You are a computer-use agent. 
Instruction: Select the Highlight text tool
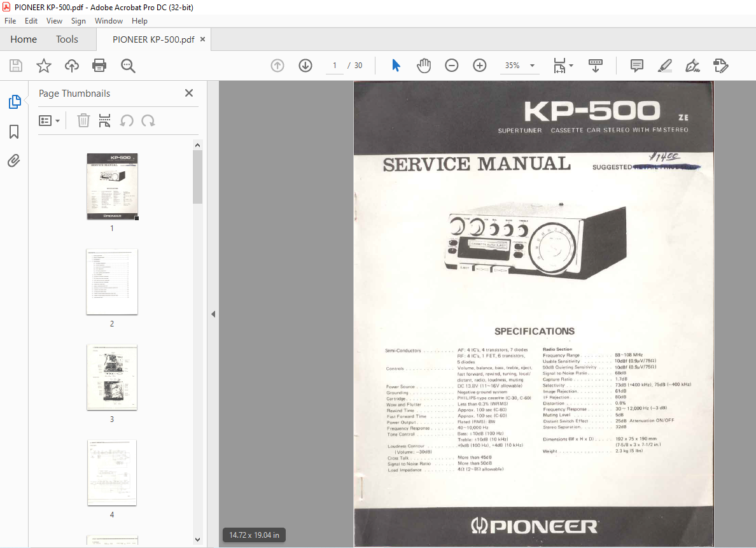click(x=665, y=66)
